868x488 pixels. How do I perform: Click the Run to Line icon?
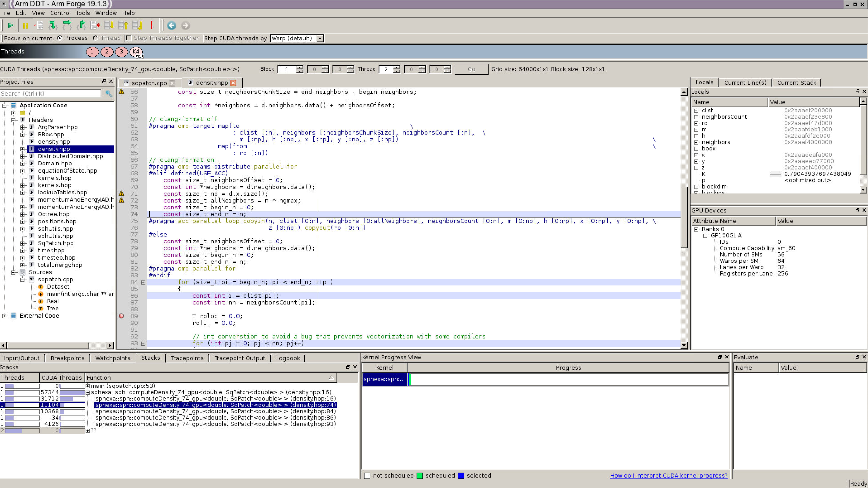click(x=95, y=25)
